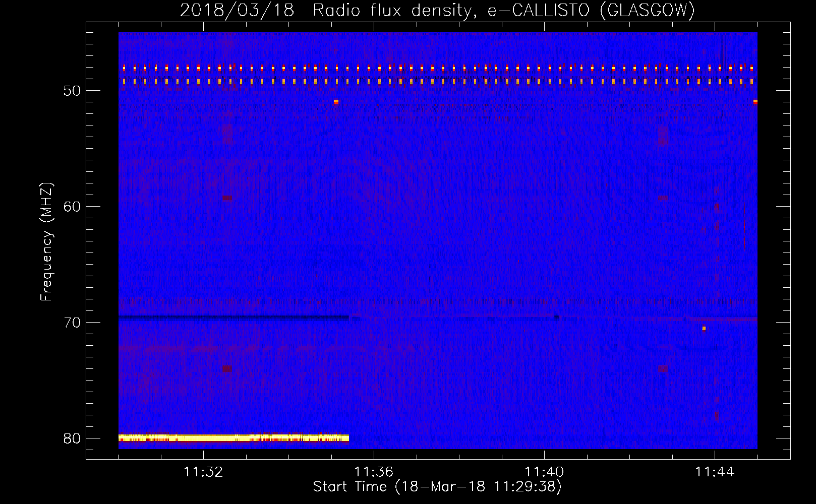The height and width of the screenshot is (504, 816).
Task: Click the 'Start Time (18-Mar-18 11:29:38)' label
Action: [x=437, y=487]
